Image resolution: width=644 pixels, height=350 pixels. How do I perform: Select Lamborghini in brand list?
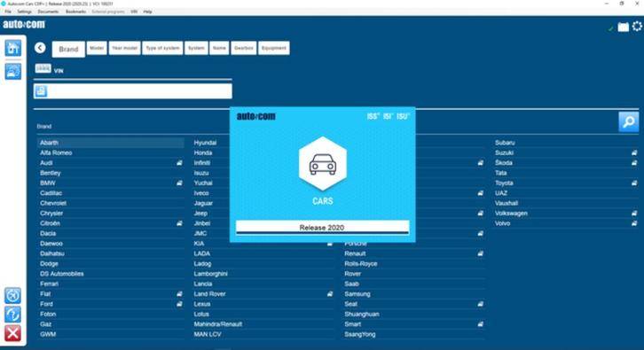[x=211, y=274]
